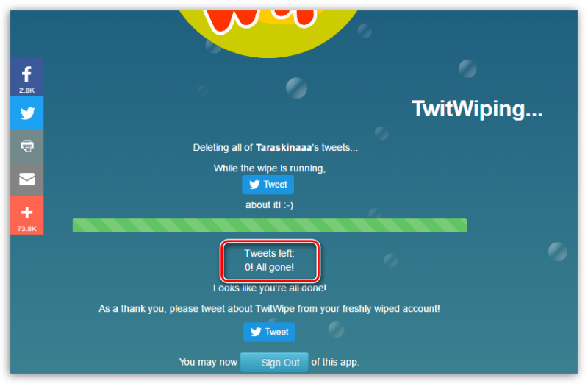The image size is (588, 384).
Task: Click the 'While the wipe is running,' text
Action: pos(270,168)
